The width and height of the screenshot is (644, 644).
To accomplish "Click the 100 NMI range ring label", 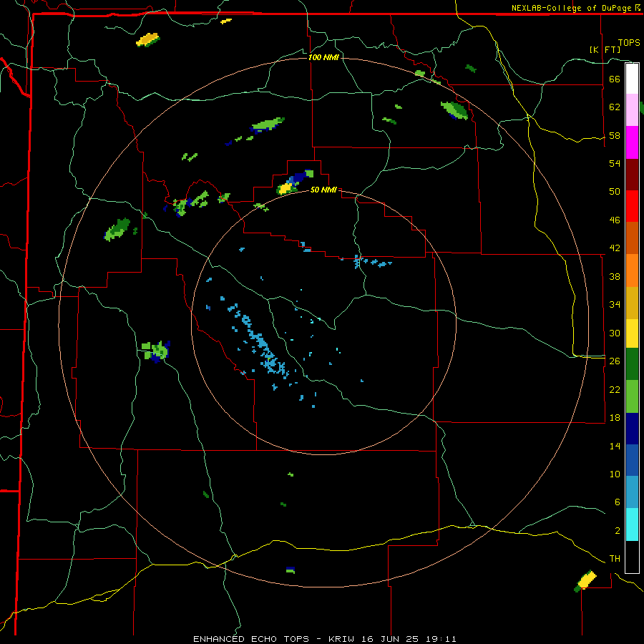I will coord(323,57).
